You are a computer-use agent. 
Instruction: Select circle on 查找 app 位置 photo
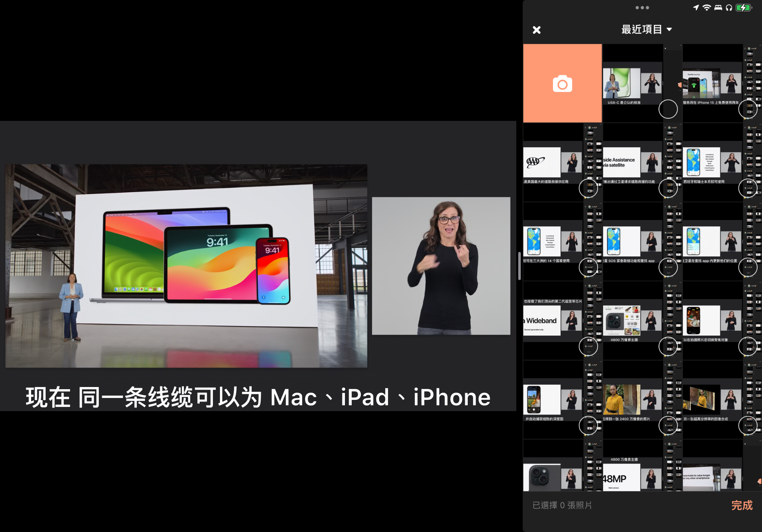pos(747,267)
